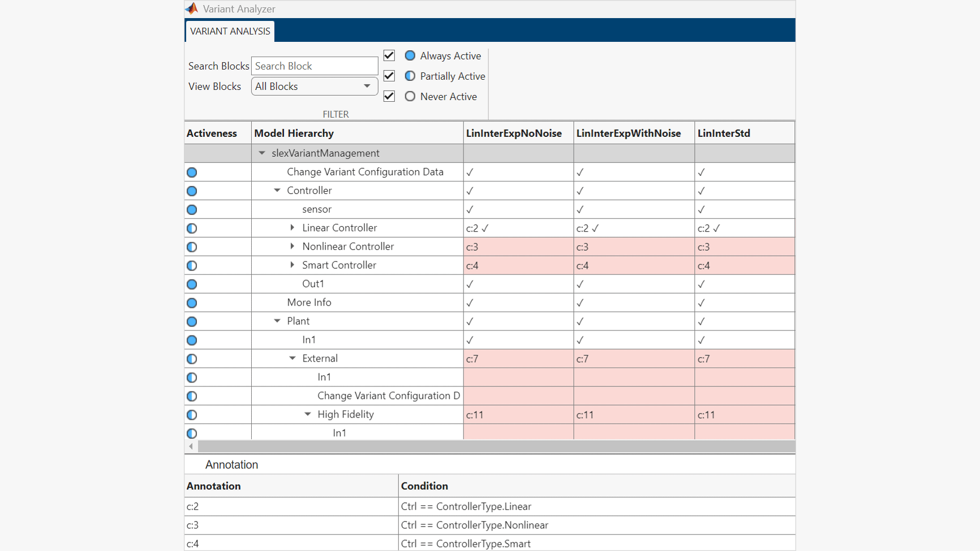Click activeness icon for Change Variant Configuration Data row
The height and width of the screenshot is (551, 980).
(x=192, y=172)
